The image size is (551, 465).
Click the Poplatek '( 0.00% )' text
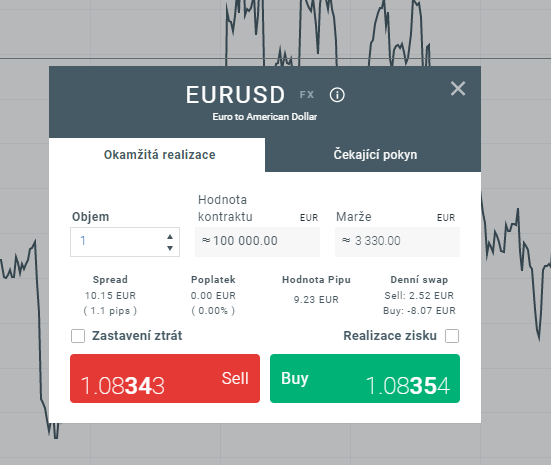213,311
